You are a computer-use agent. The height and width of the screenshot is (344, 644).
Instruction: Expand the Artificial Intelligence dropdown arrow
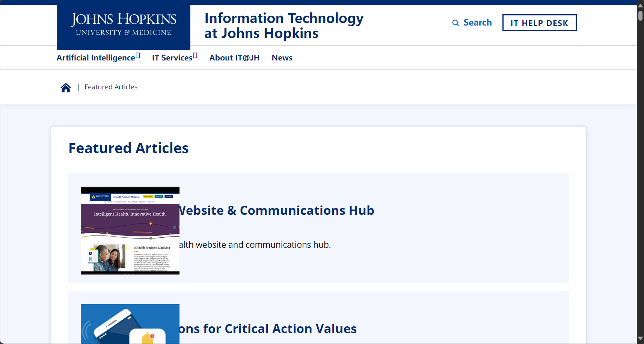click(x=138, y=56)
